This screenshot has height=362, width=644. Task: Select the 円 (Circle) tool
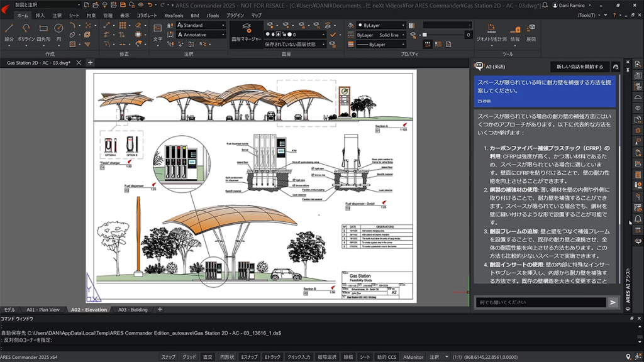tap(58, 28)
